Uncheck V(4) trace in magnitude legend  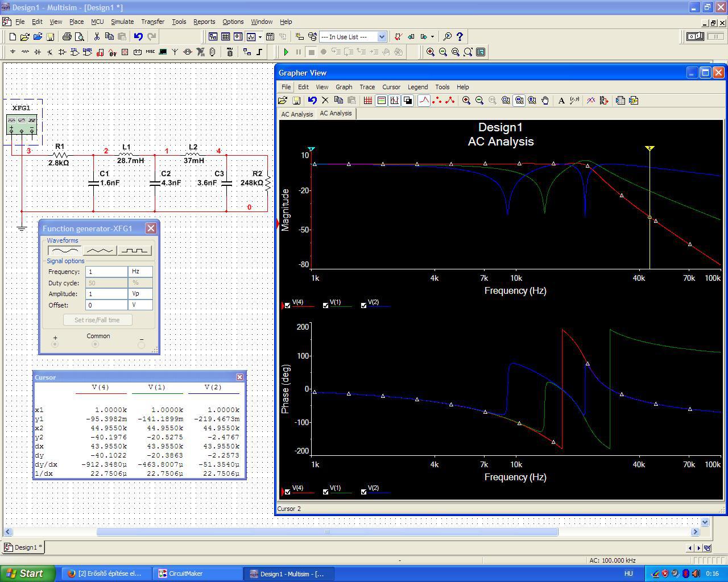(x=288, y=305)
